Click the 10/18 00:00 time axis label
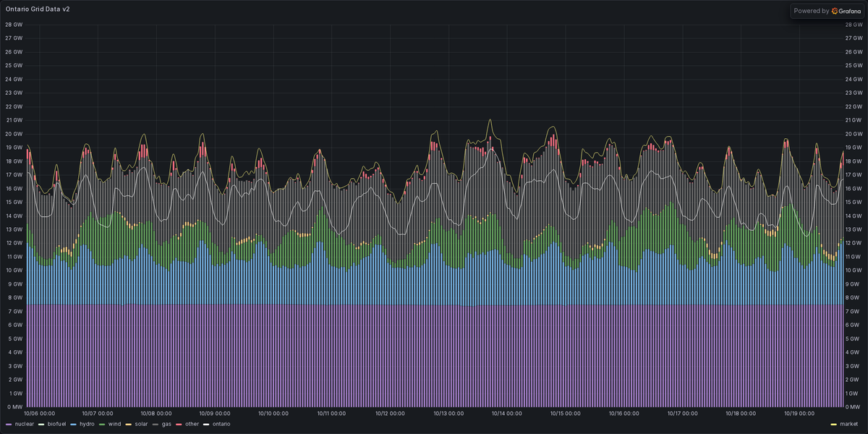Image resolution: width=868 pixels, height=434 pixels. point(741,414)
